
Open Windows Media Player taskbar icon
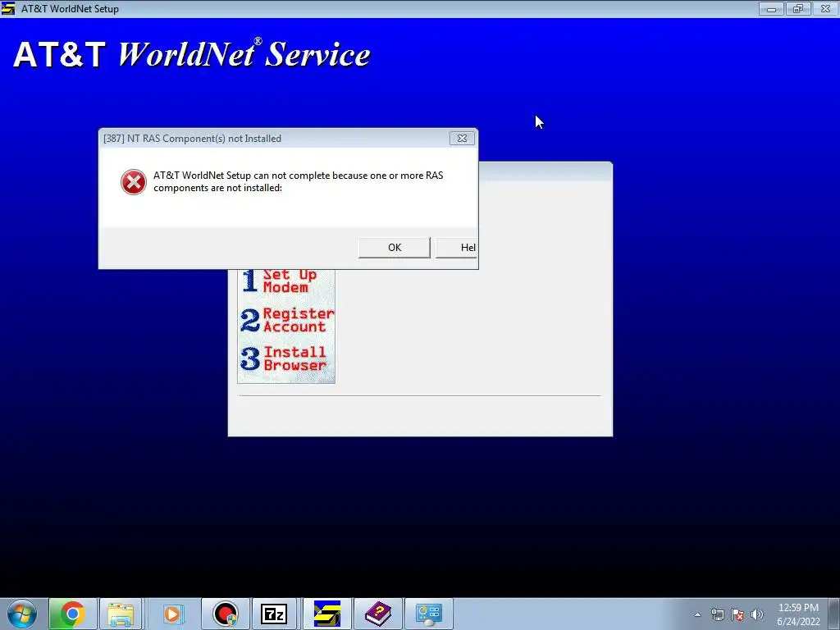(172, 614)
